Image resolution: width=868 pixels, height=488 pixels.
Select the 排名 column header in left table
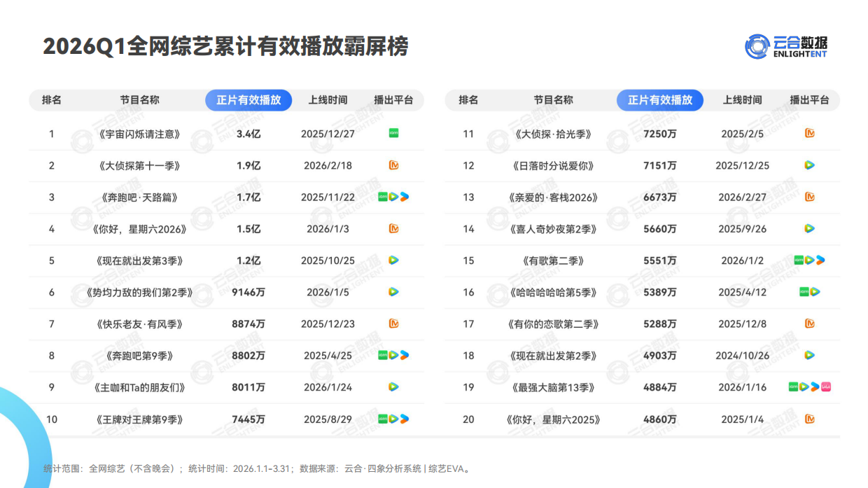(51, 100)
